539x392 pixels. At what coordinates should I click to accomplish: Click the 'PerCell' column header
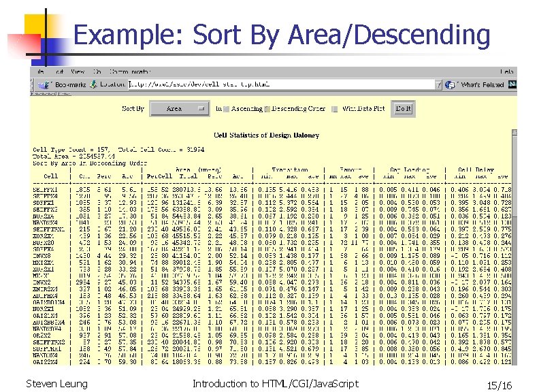point(159,176)
